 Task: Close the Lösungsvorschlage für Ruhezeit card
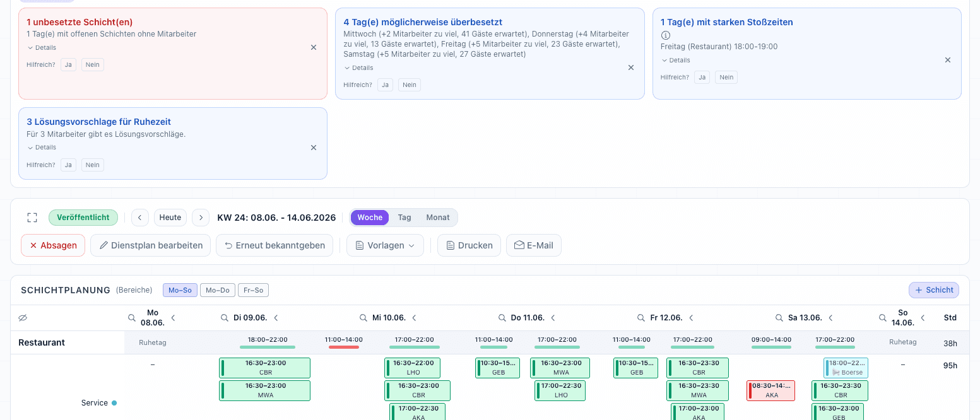coord(314,148)
